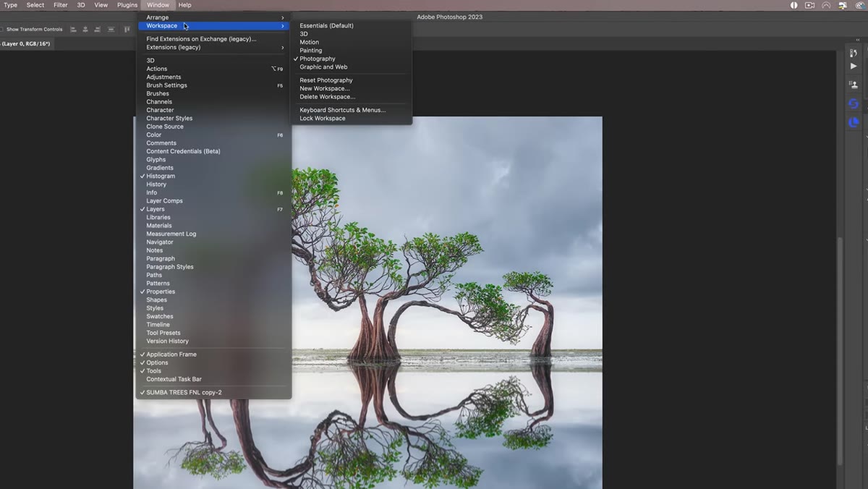This screenshot has width=868, height=489.
Task: Open the Help menu
Action: [x=184, y=5]
